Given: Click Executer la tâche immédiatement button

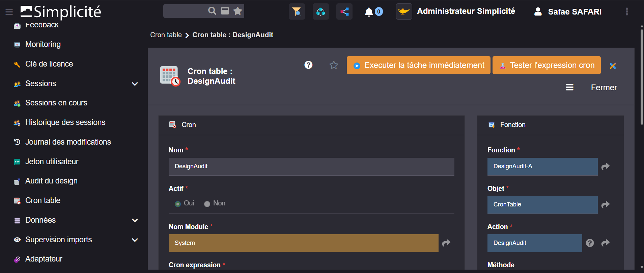Looking at the screenshot, I should tap(418, 65).
